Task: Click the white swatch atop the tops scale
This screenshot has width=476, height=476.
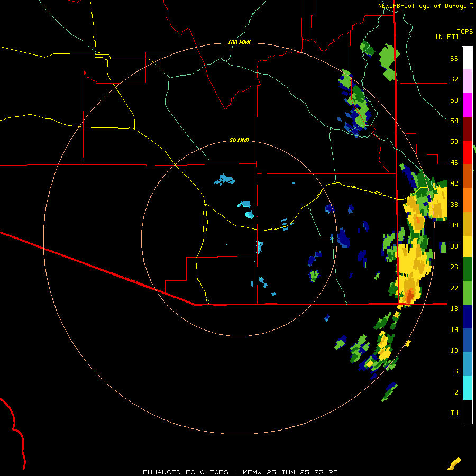Action: click(467, 58)
